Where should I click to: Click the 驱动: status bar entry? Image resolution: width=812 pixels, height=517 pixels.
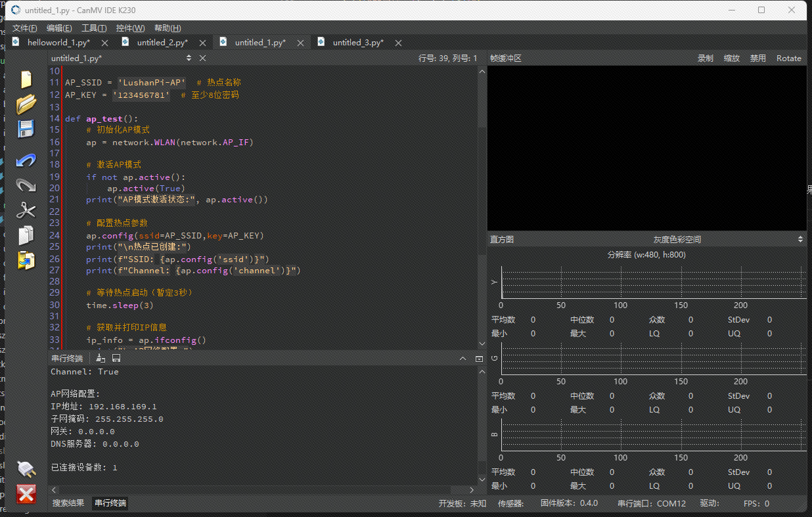point(710,504)
